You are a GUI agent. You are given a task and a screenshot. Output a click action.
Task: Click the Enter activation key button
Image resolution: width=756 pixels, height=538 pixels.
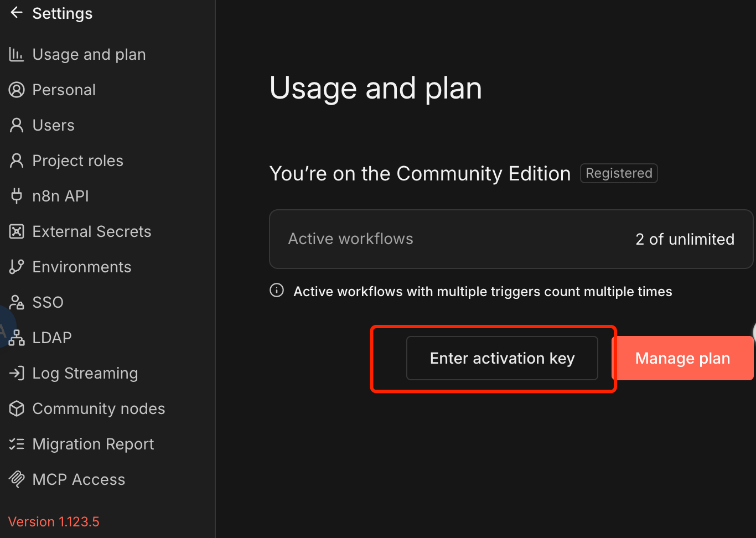coord(502,358)
